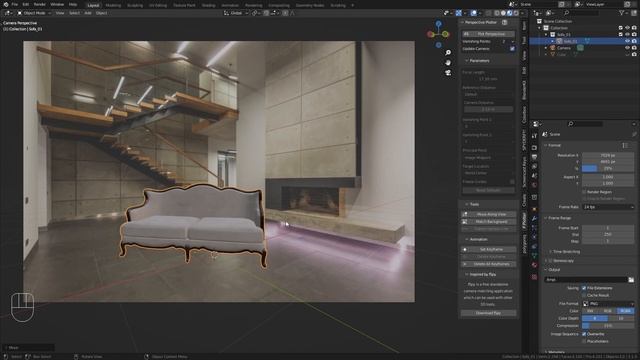
Task: Open View Layer properties tab icon
Action: click(534, 166)
